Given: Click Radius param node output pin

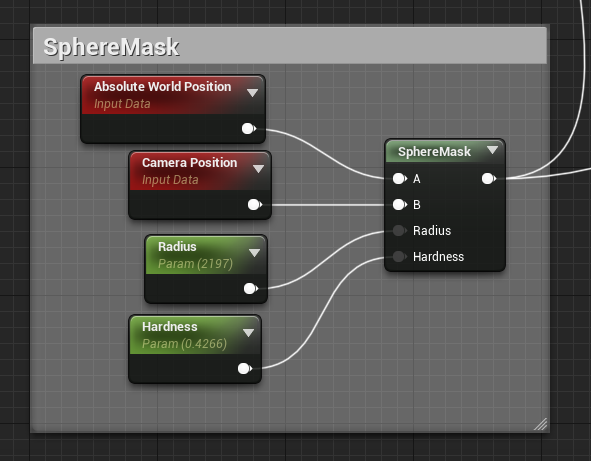Looking at the screenshot, I should coord(251,289).
